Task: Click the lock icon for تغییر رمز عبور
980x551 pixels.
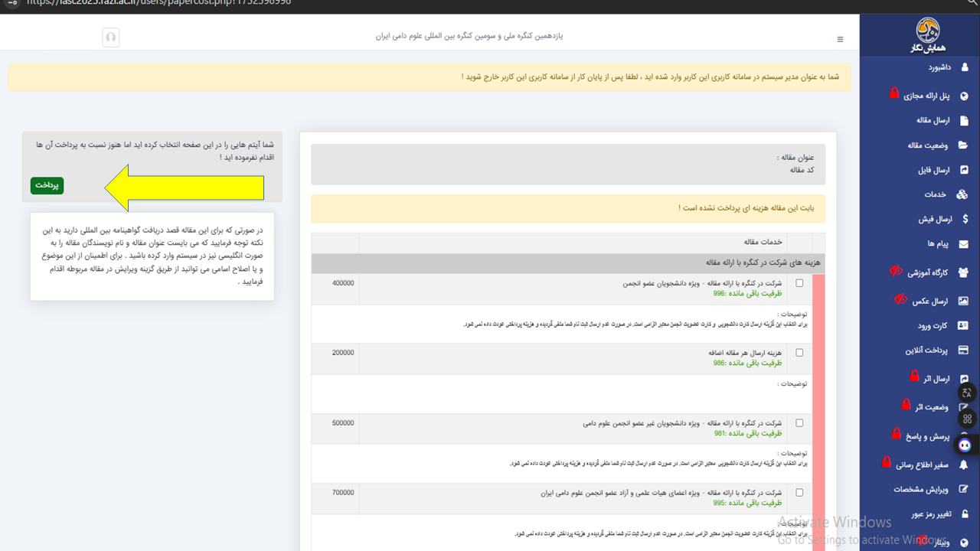Action: click(x=964, y=514)
